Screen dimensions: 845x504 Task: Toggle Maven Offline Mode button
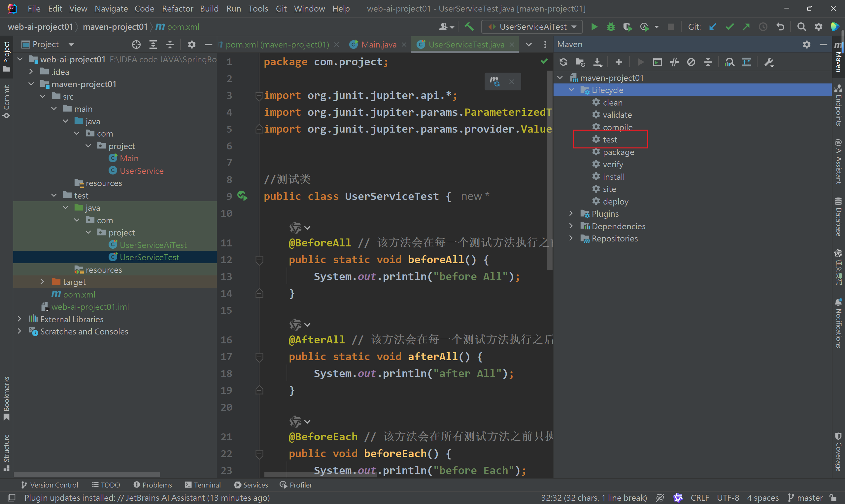coord(674,62)
